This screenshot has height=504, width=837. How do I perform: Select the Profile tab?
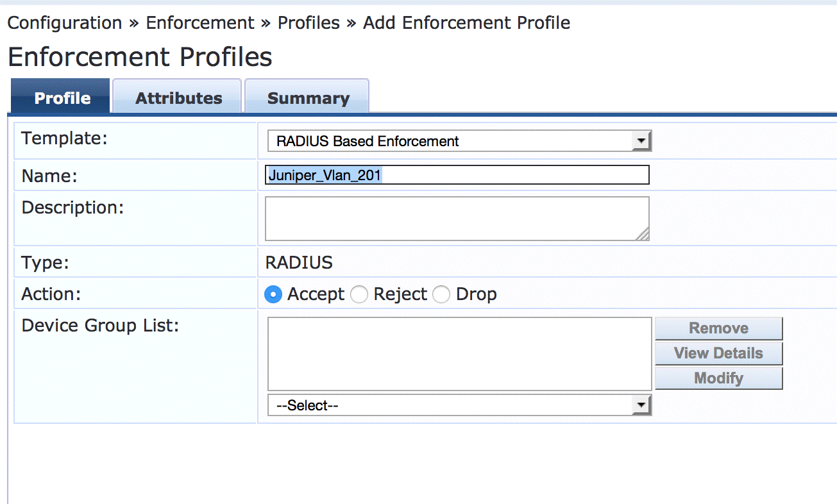click(x=62, y=98)
